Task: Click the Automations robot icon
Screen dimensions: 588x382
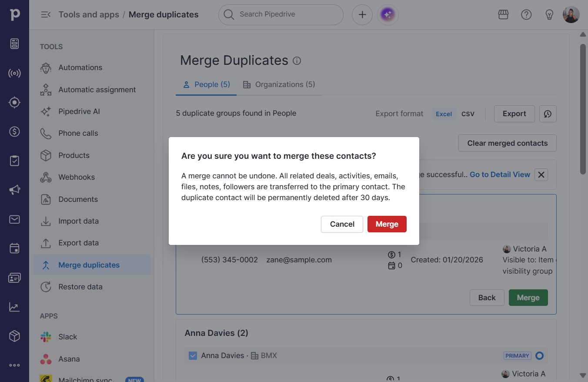Action: pos(46,68)
